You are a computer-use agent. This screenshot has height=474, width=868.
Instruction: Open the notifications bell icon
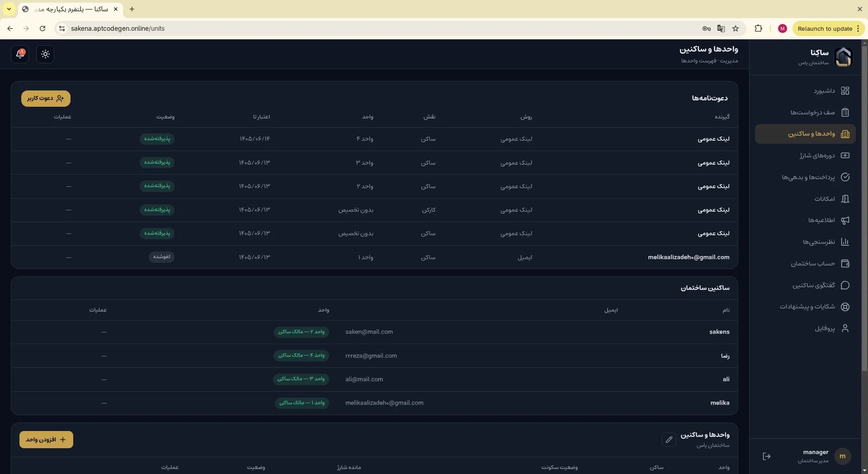point(20,54)
